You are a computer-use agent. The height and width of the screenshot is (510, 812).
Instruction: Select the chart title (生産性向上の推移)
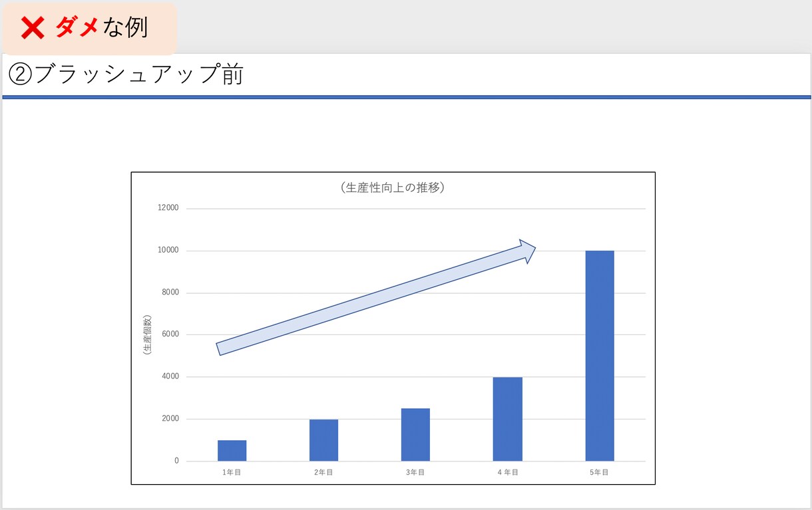tap(392, 188)
